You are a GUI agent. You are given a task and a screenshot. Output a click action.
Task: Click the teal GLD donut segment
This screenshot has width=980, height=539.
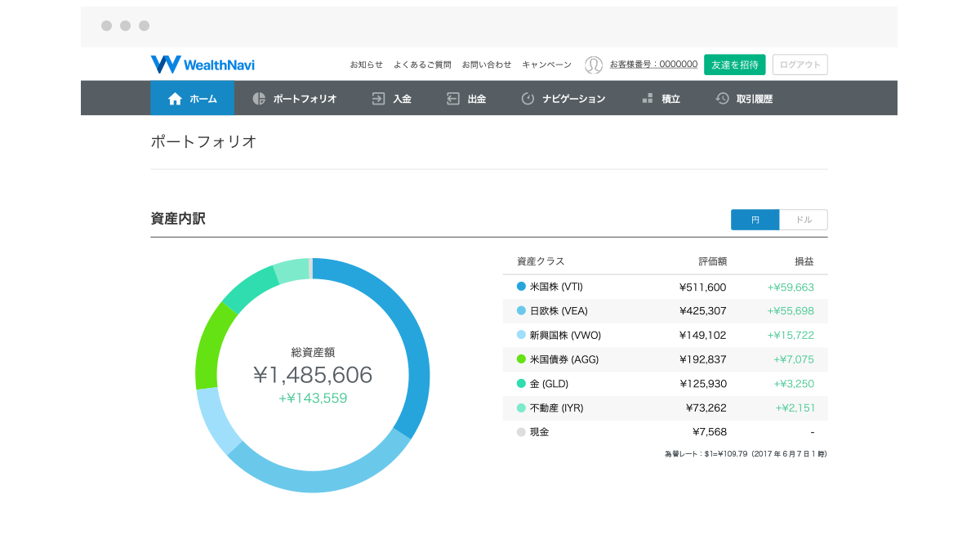coord(250,288)
